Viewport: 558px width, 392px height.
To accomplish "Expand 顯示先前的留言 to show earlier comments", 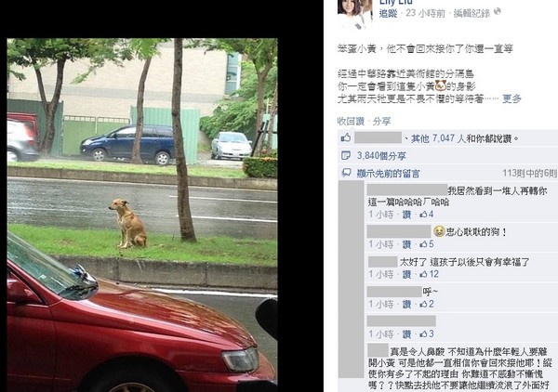I will tap(388, 174).
